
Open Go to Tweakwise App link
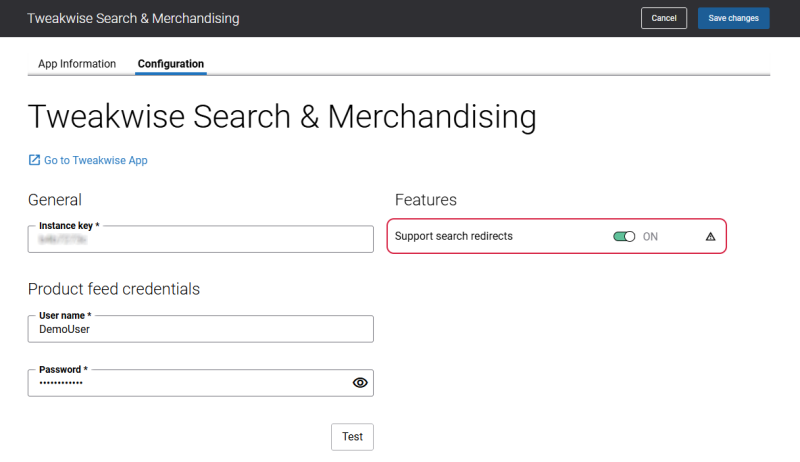(x=95, y=160)
